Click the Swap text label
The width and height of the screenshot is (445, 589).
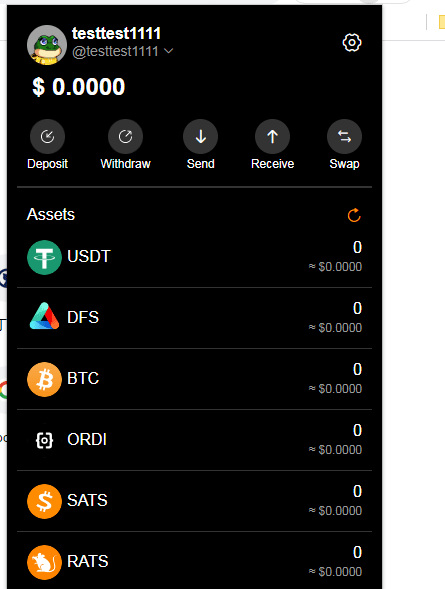click(x=344, y=164)
